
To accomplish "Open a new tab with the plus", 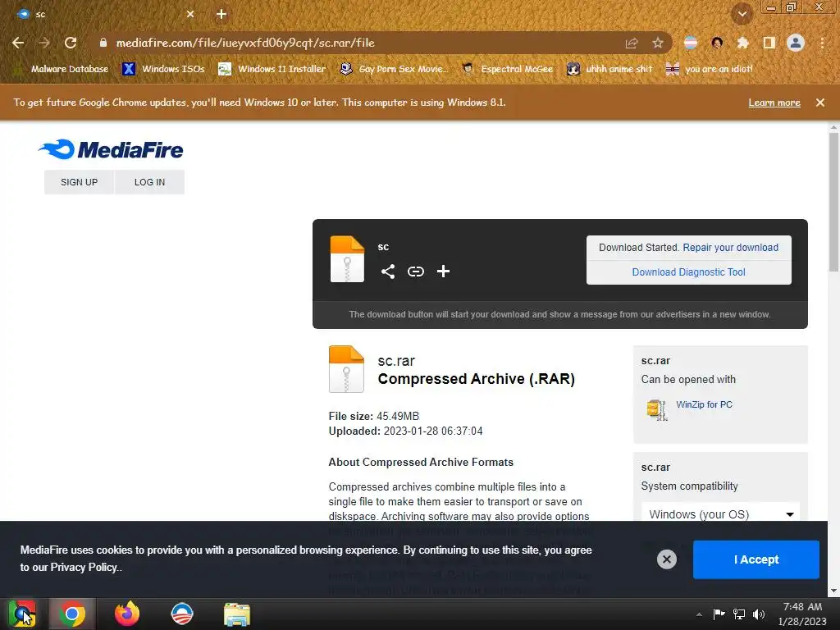I will coord(221,15).
